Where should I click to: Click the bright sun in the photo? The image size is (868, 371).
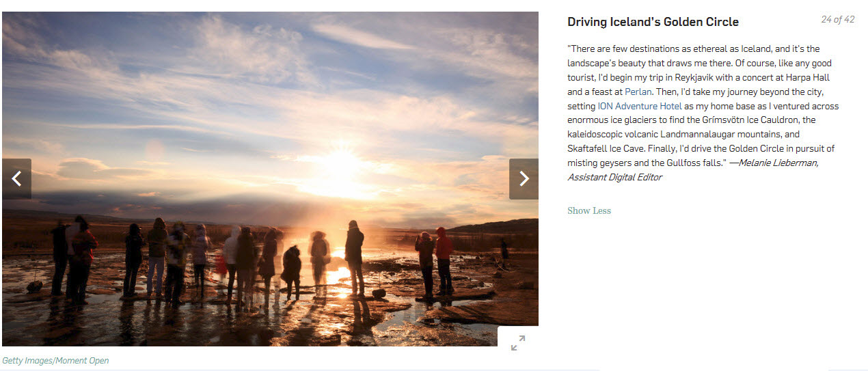[340, 165]
